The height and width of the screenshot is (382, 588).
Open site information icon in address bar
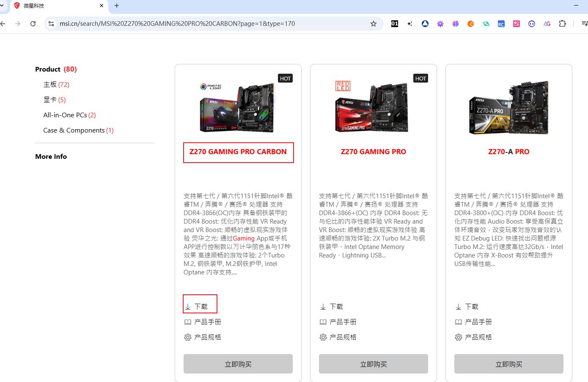click(51, 24)
